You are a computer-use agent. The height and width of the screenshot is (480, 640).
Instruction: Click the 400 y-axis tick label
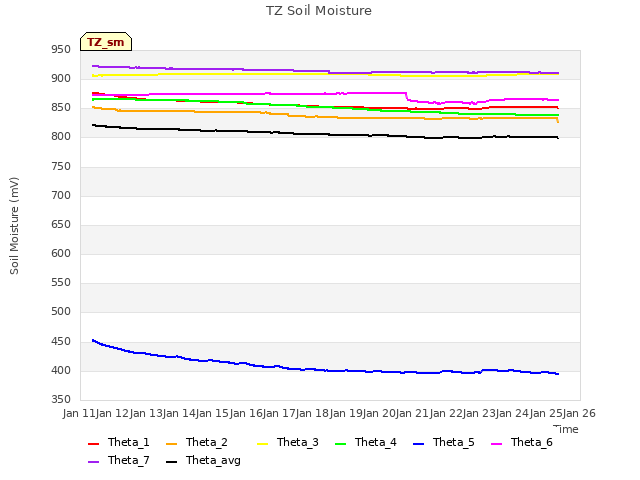click(61, 371)
